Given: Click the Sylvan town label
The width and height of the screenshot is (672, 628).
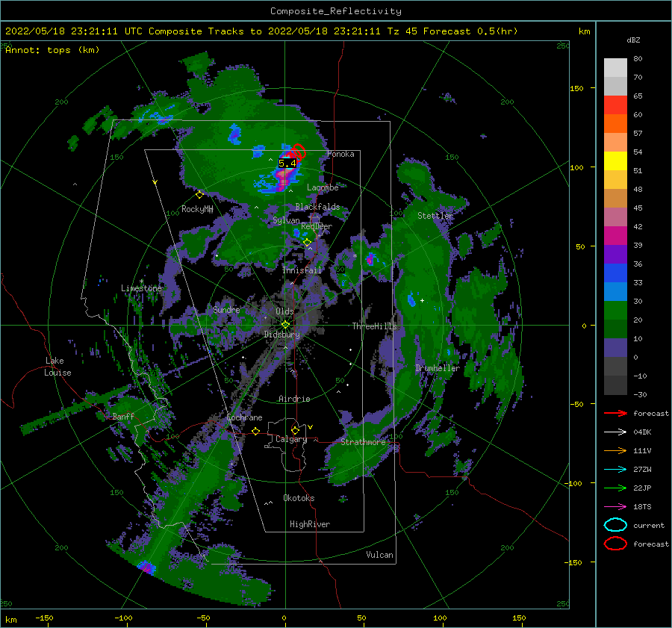Looking at the screenshot, I should point(286,220).
